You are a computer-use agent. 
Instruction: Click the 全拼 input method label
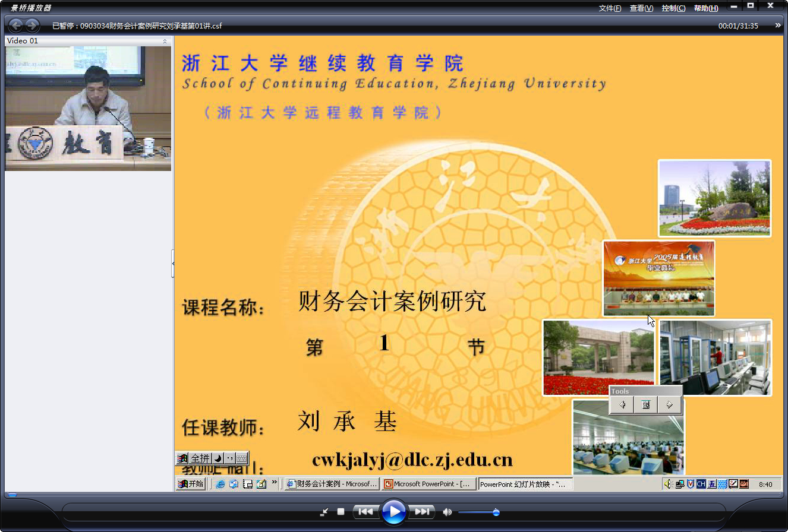point(200,458)
